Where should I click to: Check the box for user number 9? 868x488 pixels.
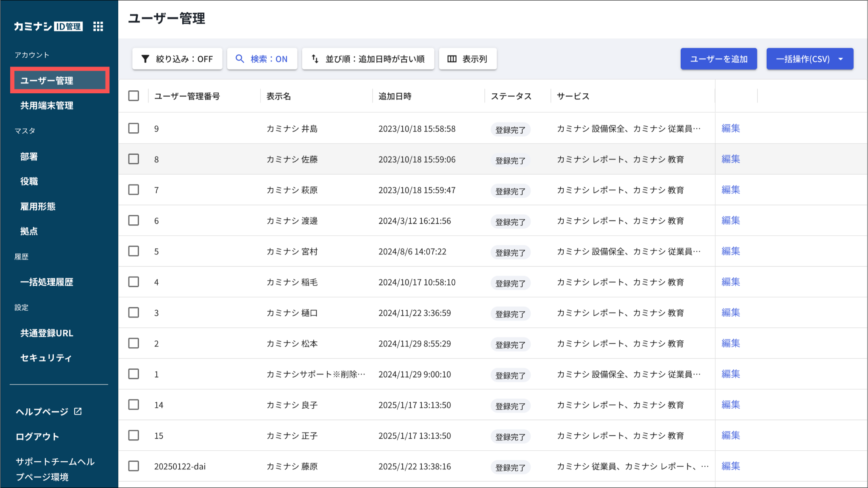pyautogui.click(x=134, y=128)
